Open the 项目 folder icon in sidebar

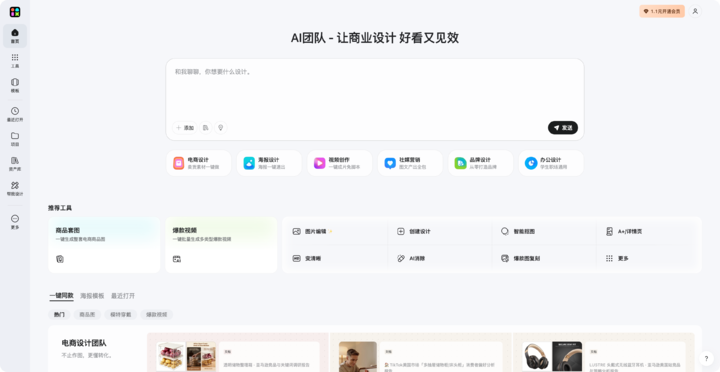pyautogui.click(x=15, y=139)
